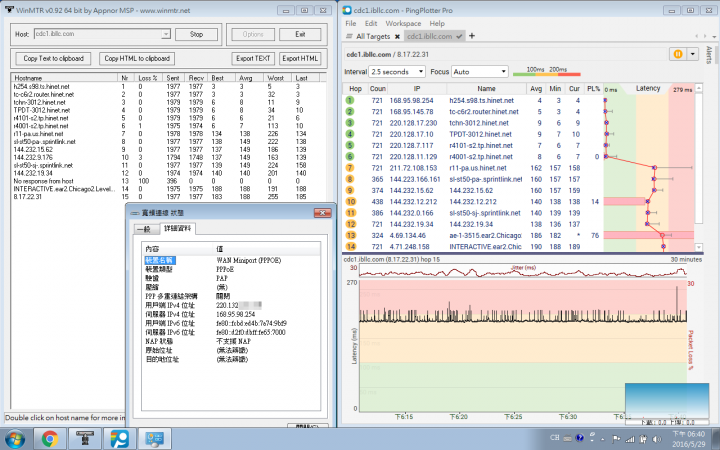Click the checkmark on cdc1.ibllc.com tab
This screenshot has height=450, width=720.
pyautogui.click(x=459, y=36)
